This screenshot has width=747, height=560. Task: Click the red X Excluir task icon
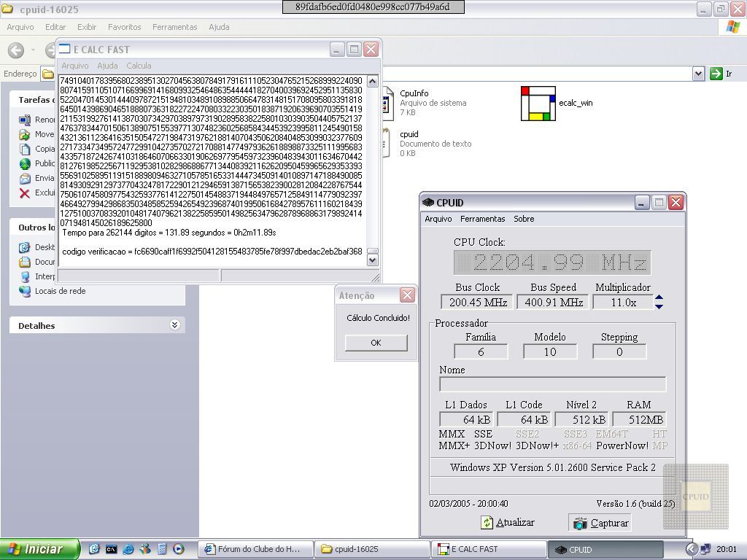25,192
